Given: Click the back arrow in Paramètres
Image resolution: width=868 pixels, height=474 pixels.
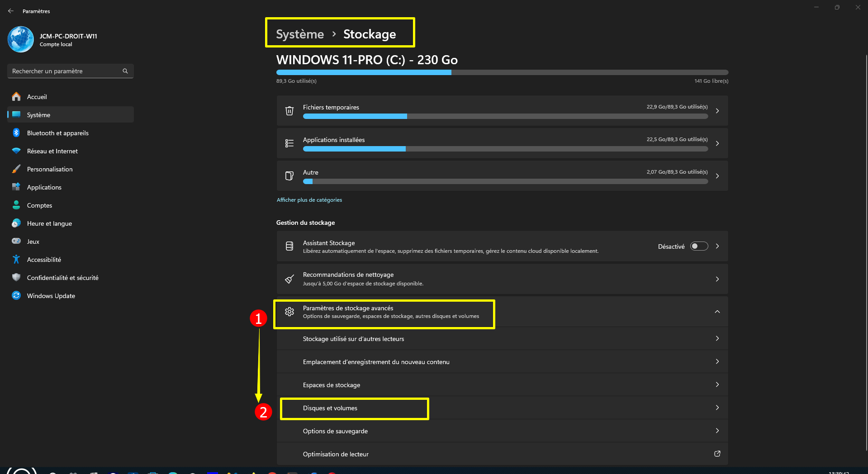Looking at the screenshot, I should 11,11.
